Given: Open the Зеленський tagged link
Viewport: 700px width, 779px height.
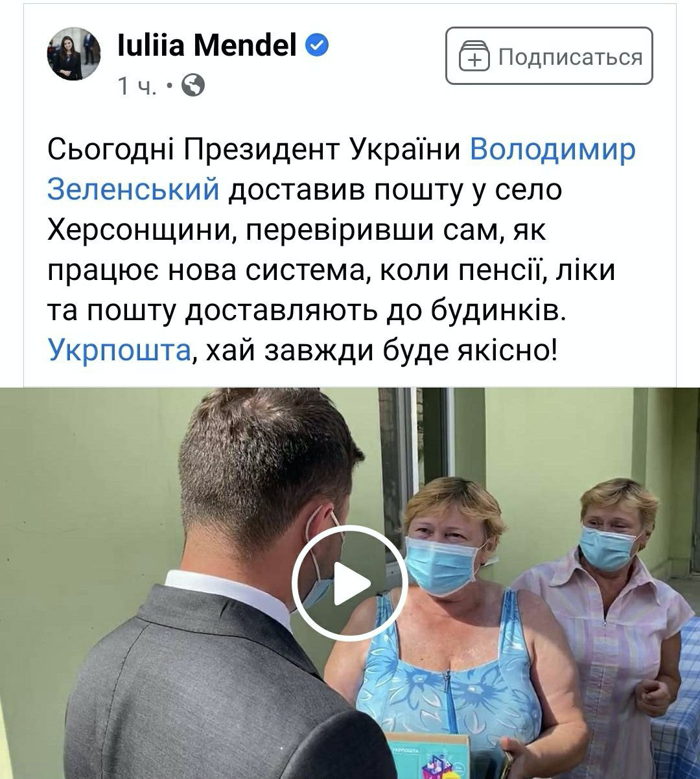Looking at the screenshot, I should coord(134,190).
